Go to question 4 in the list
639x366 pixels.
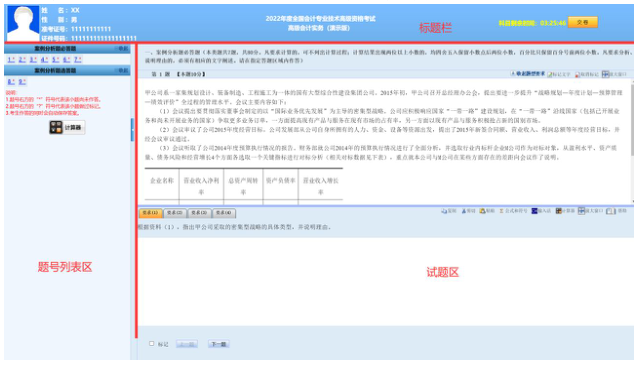(x=44, y=60)
